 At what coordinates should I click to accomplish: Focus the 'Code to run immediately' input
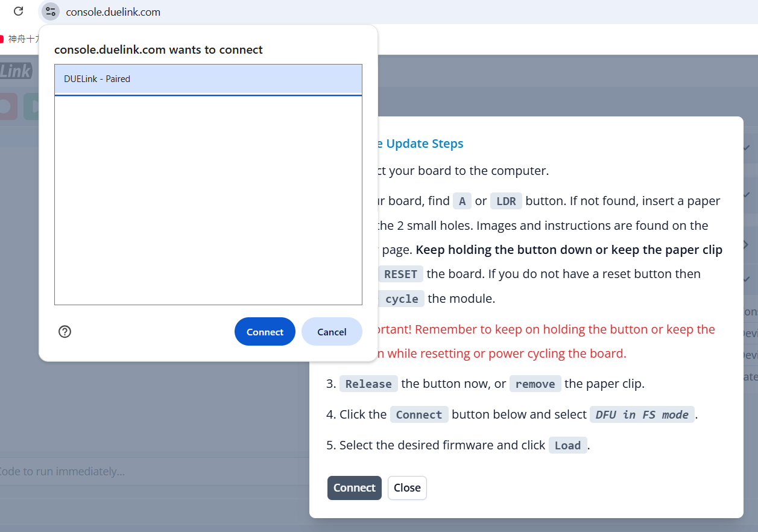(151, 471)
